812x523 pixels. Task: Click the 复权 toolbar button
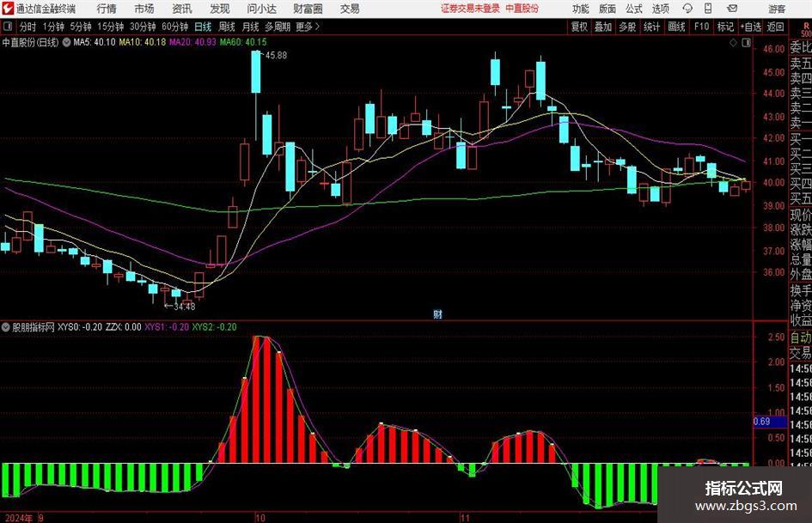click(579, 27)
